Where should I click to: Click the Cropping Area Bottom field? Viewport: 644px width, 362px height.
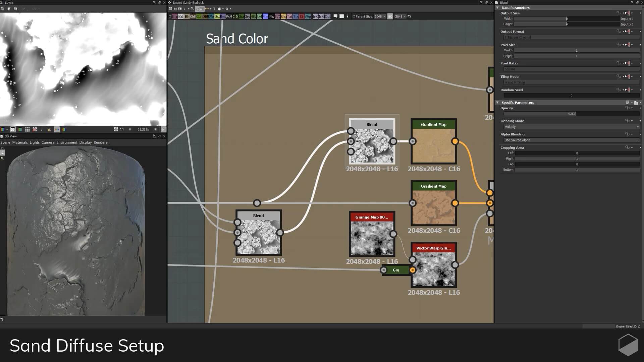point(577,170)
